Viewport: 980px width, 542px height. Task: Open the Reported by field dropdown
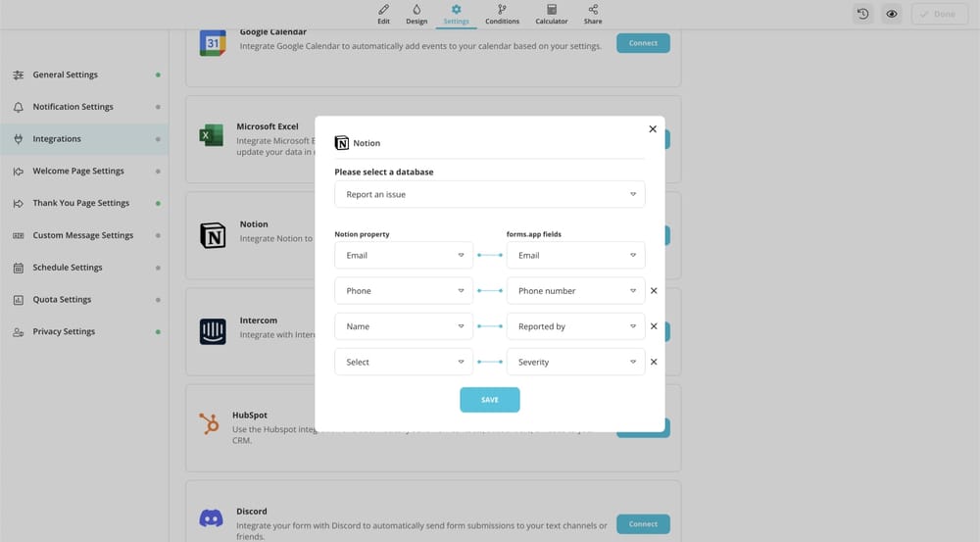(575, 326)
